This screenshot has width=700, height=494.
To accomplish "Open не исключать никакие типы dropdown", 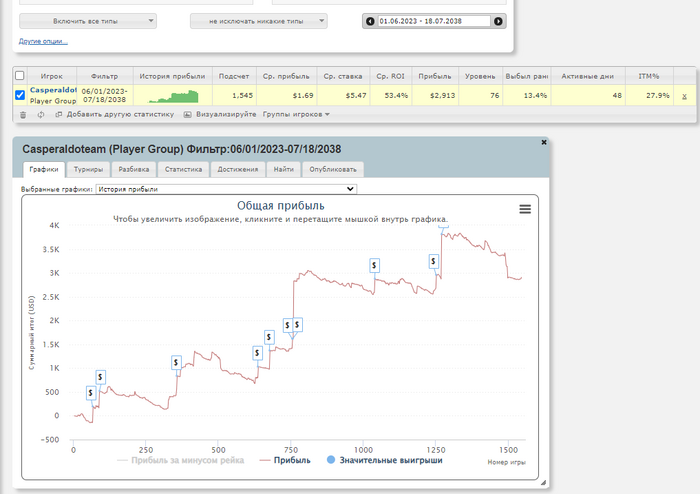I will click(x=258, y=21).
